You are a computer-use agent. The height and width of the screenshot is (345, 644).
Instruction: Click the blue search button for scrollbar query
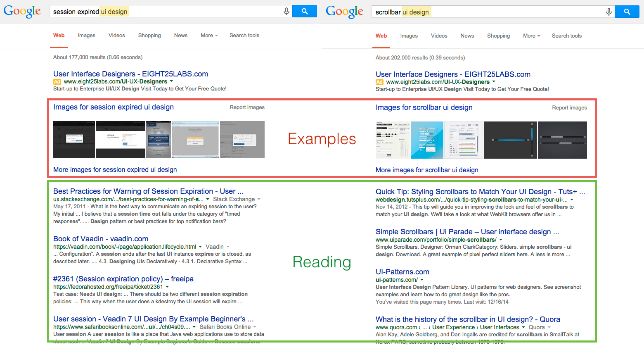point(627,12)
